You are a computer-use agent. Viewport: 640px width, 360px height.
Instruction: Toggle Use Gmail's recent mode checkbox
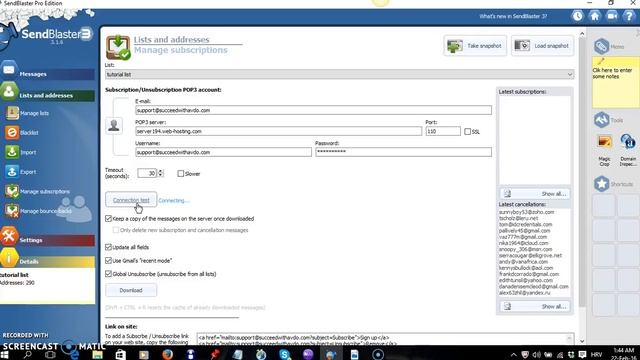[108, 260]
